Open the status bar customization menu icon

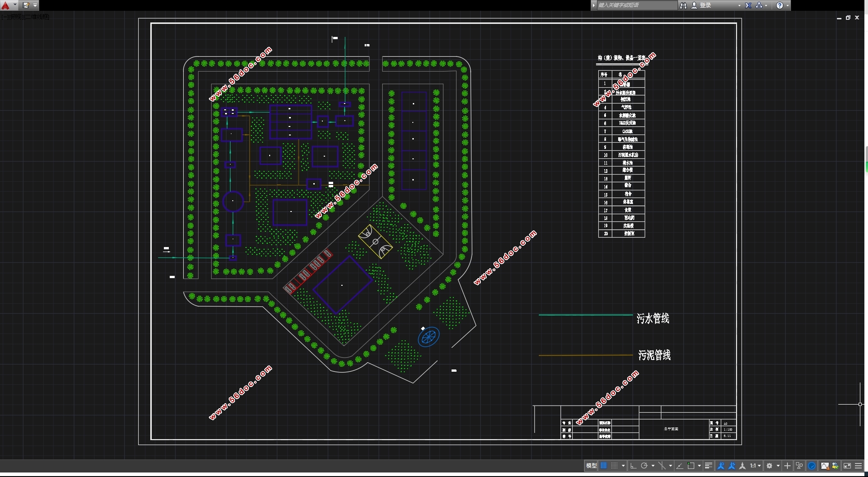pos(859,466)
